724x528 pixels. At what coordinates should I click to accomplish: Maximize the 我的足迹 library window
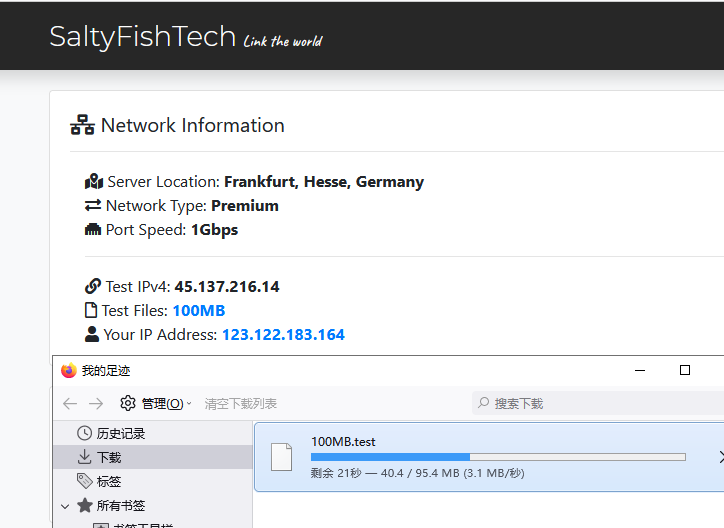coord(685,370)
